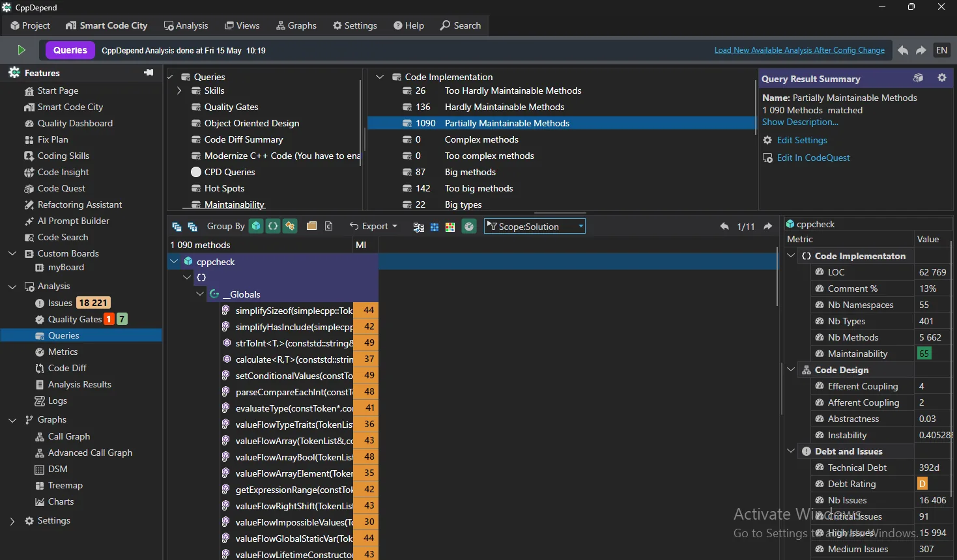Screen dimensions: 957x560
Task: Click the green Maintainability value 65
Action: click(924, 354)
